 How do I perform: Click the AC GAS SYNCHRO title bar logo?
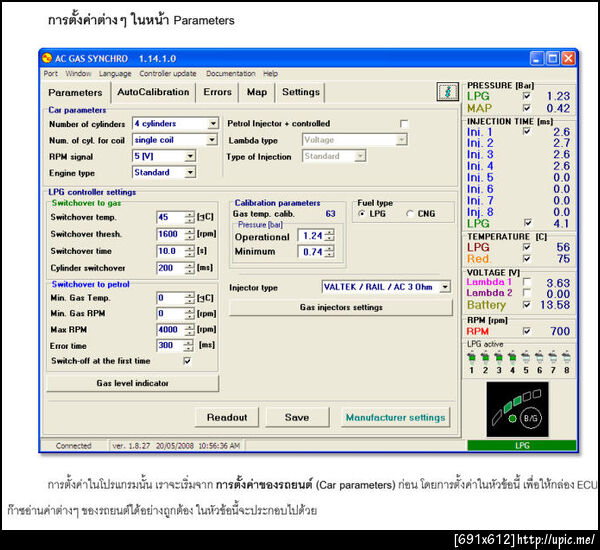pos(47,58)
